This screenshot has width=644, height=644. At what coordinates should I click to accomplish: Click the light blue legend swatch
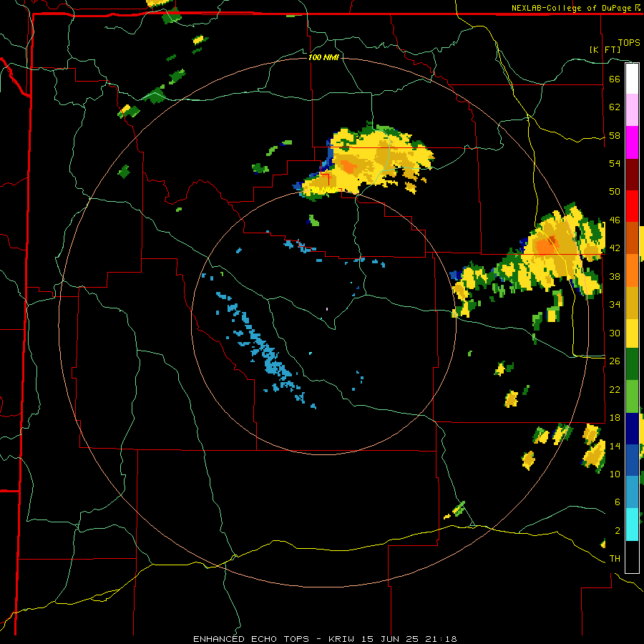tap(632, 492)
